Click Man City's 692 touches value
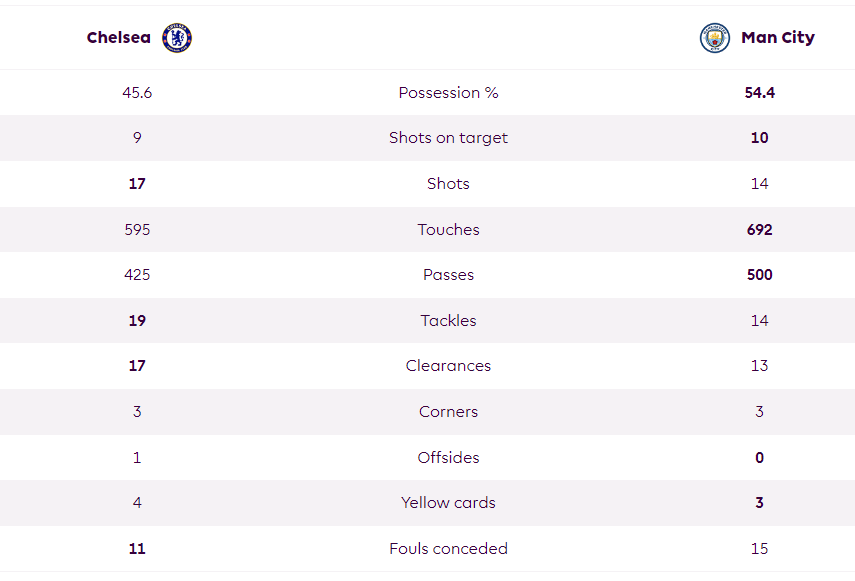Screen dimensions: 855x581 point(760,229)
